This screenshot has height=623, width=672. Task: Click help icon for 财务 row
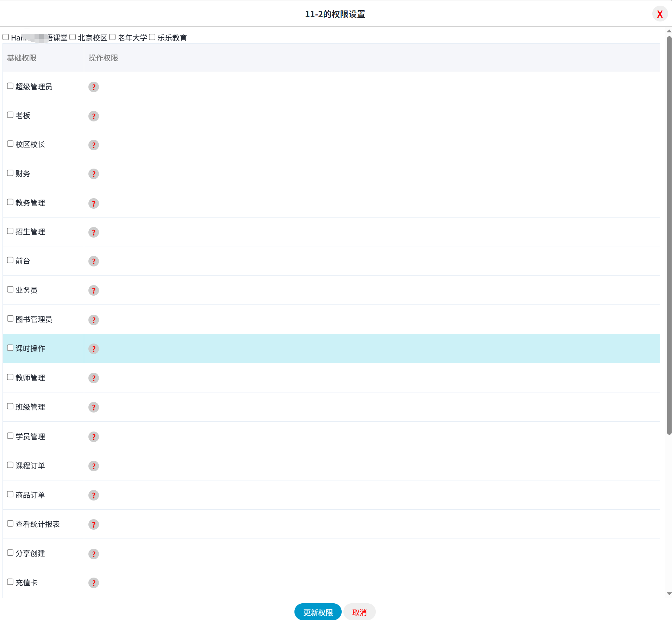pyautogui.click(x=93, y=174)
